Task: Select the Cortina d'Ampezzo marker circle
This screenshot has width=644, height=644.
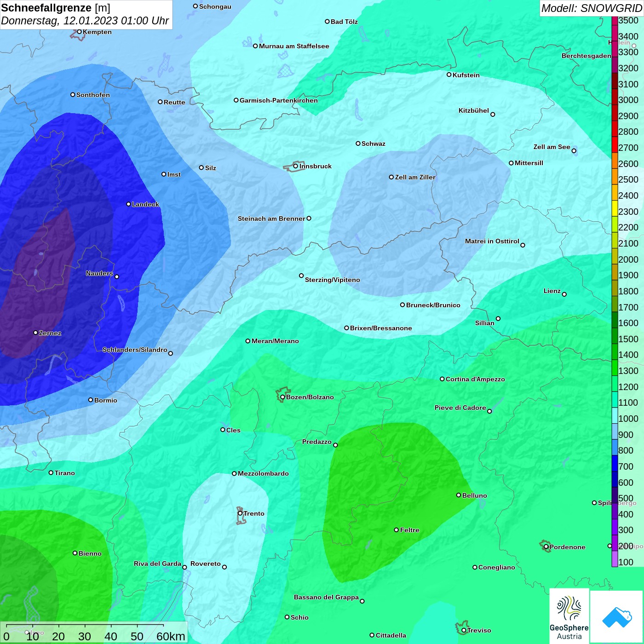Action: (442, 379)
